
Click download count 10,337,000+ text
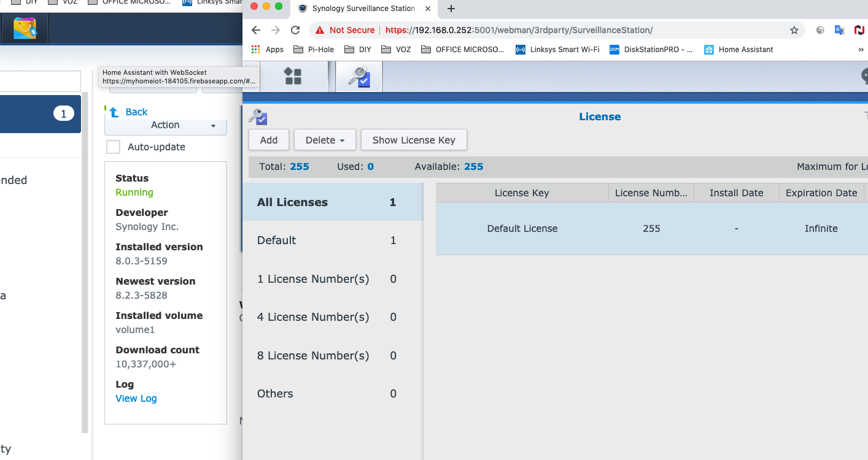(x=147, y=364)
